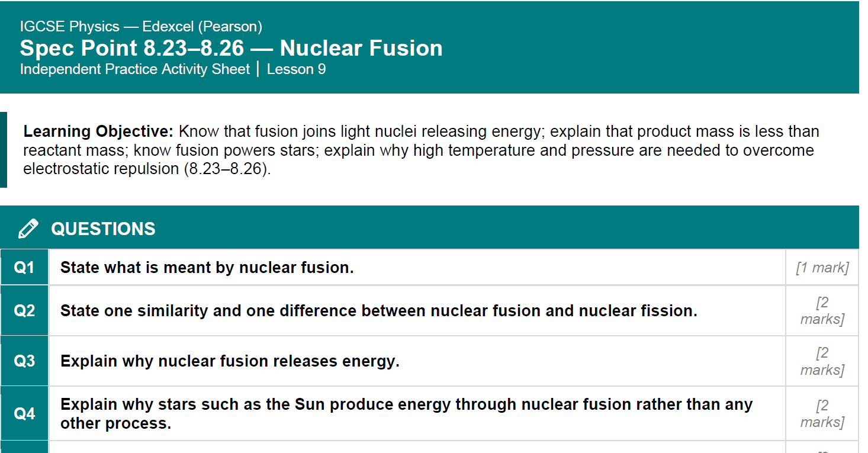Viewport: 868px width, 453px height.
Task: Select the [2 marks] label for Q4
Action: coord(822,413)
